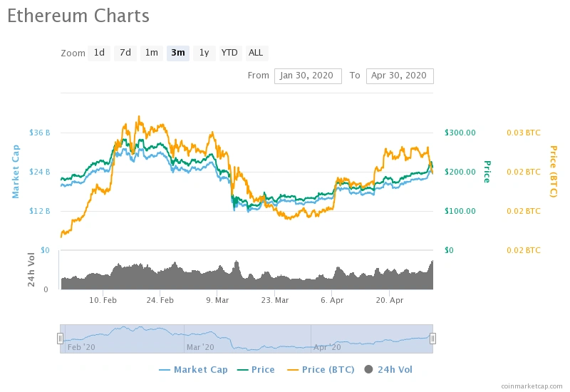The image size is (570, 392).
Task: Toggle the Price (BTC) series in legend
Action: click(321, 370)
